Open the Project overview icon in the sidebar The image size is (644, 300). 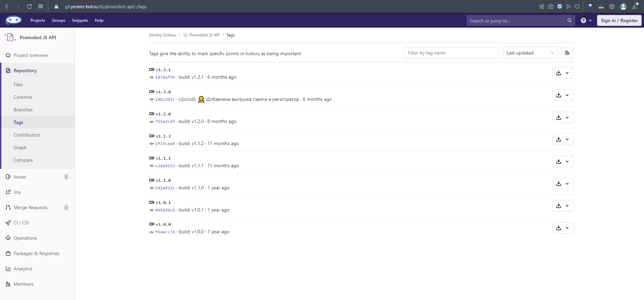(8, 55)
